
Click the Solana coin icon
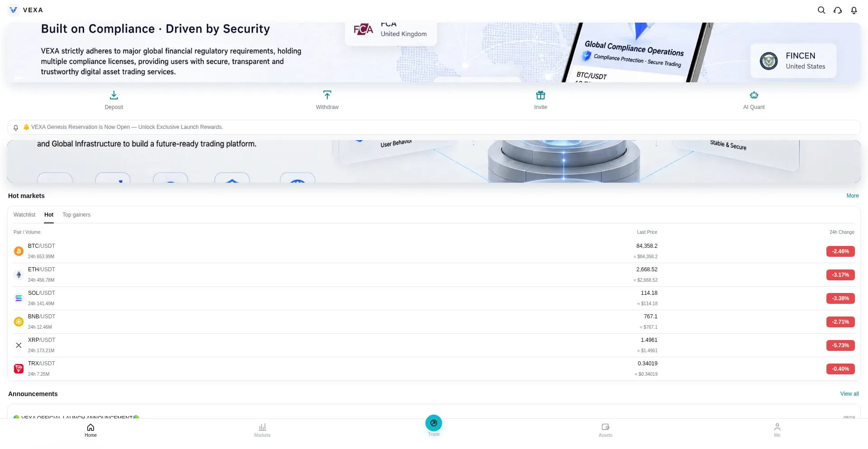pos(19,298)
